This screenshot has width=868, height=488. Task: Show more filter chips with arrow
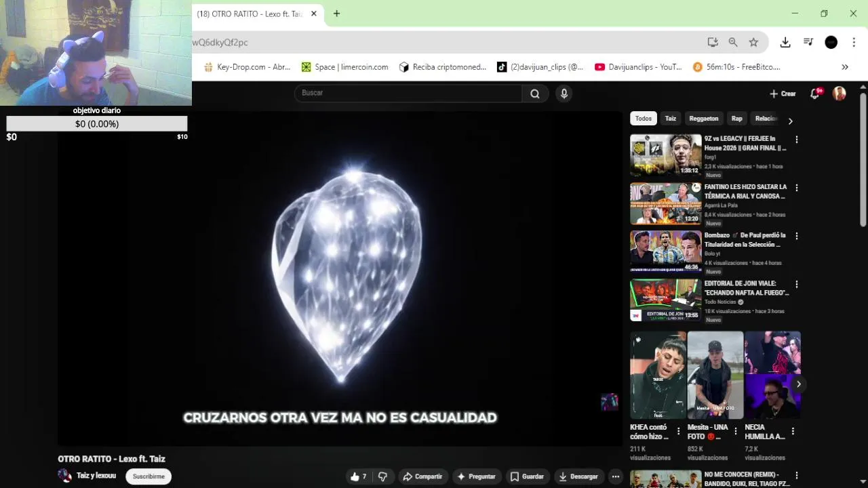(x=790, y=121)
